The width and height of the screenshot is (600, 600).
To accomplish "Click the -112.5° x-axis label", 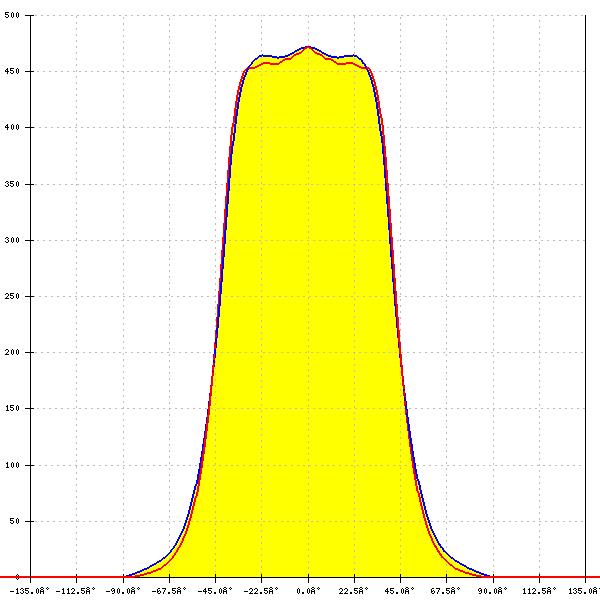I will point(77,591).
